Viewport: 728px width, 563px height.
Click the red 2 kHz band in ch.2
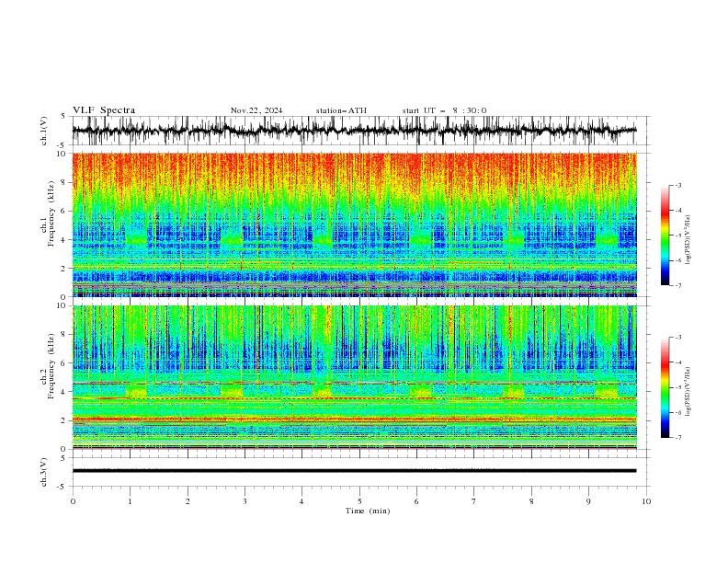[x=354, y=419]
